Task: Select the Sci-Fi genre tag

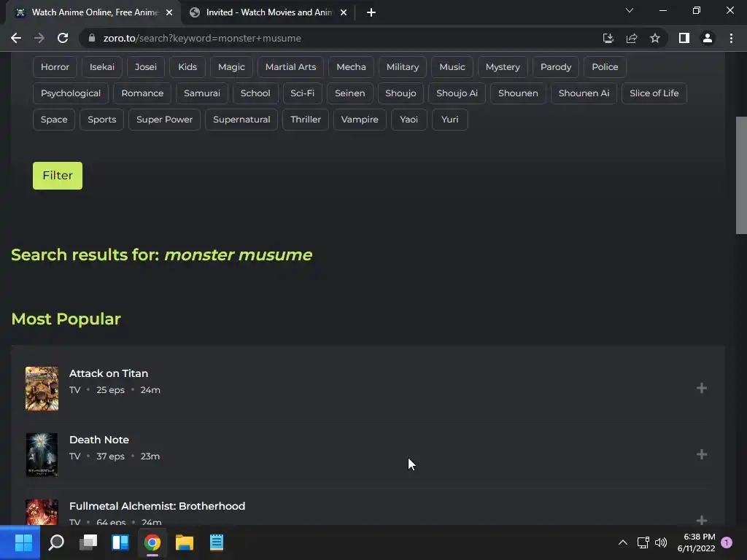Action: 303,93
